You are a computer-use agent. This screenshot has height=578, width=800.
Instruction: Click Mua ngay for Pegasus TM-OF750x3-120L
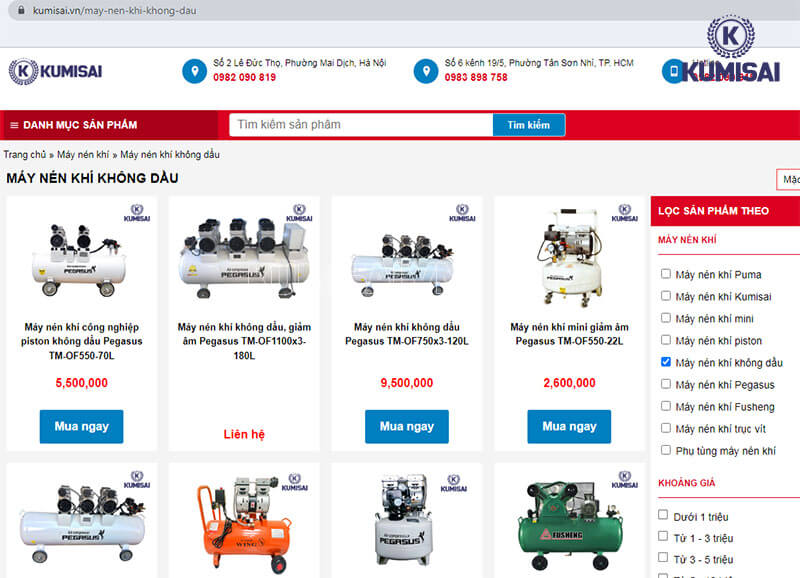[x=407, y=426]
